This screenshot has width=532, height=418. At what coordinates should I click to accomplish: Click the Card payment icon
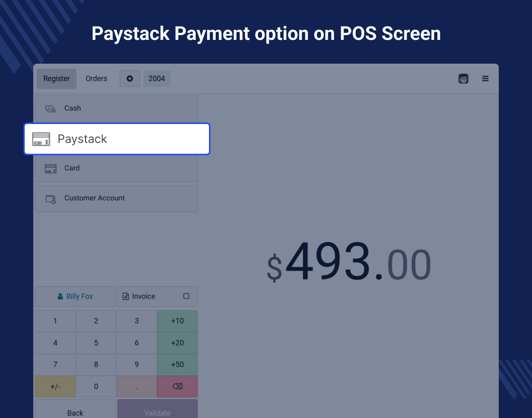point(50,169)
